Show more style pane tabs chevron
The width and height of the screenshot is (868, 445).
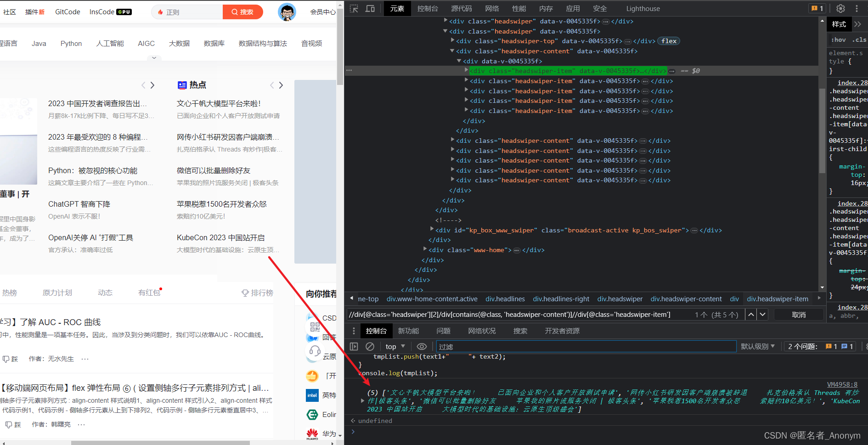(857, 24)
